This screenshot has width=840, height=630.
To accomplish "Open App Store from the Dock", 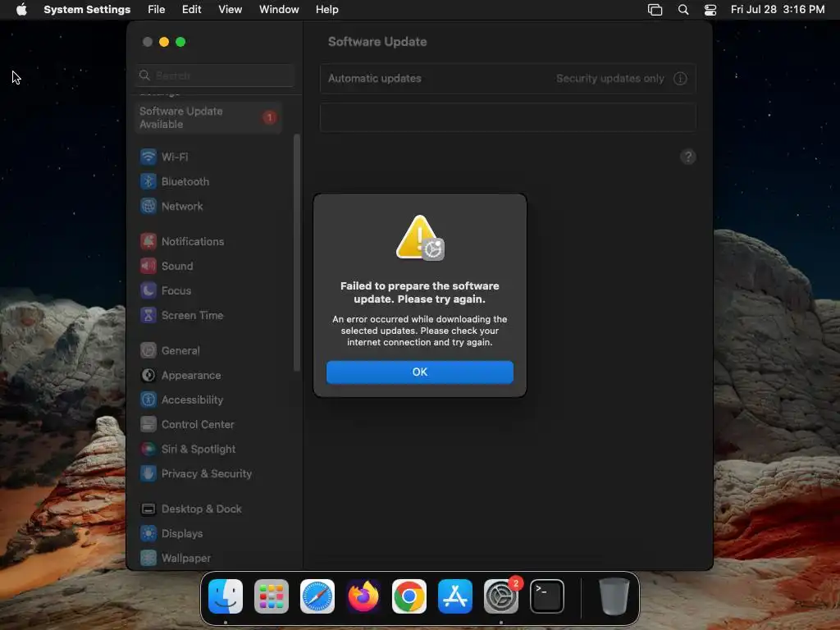I will 455,596.
